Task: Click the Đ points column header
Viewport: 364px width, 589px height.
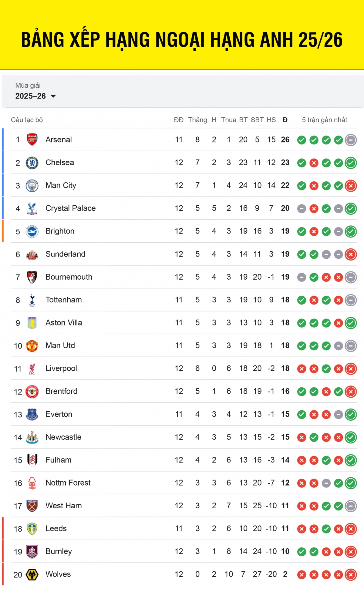Action: 285,120
